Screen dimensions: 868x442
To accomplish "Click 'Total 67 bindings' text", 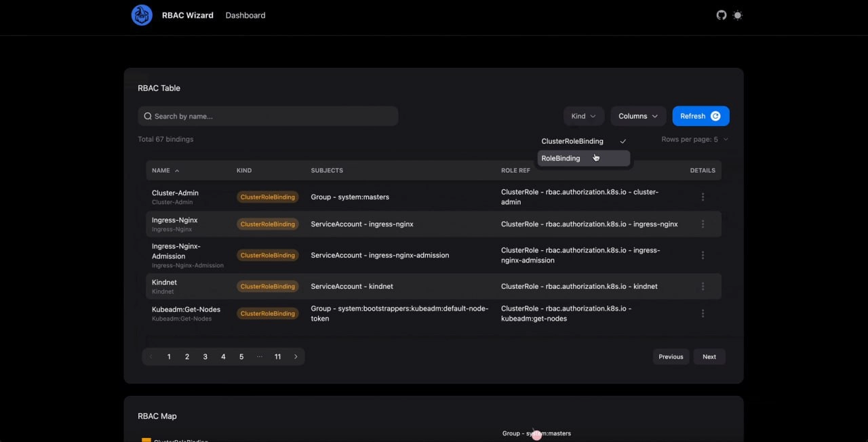I will (x=165, y=140).
